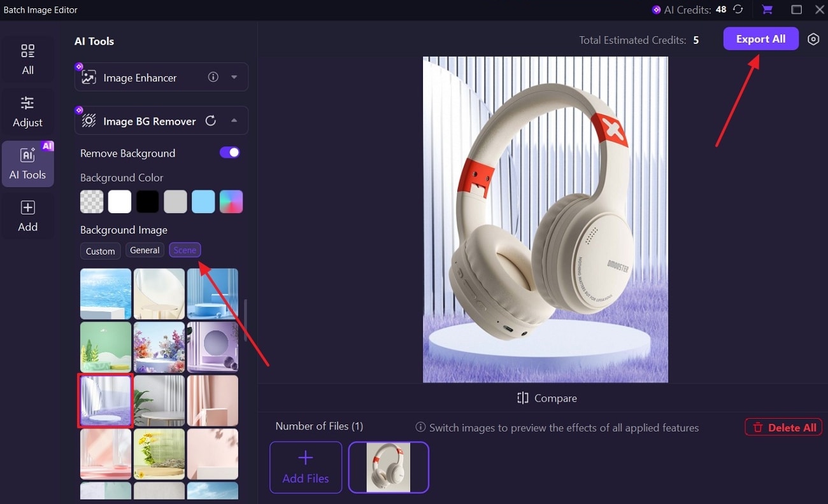The width and height of the screenshot is (828, 504).
Task: Export All images
Action: (760, 39)
